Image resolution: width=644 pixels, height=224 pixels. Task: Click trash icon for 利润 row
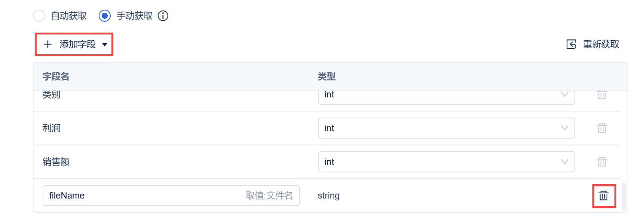pos(602,128)
